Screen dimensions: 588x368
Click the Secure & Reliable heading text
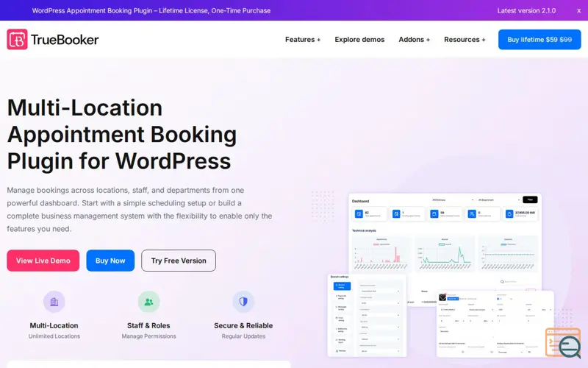point(243,325)
